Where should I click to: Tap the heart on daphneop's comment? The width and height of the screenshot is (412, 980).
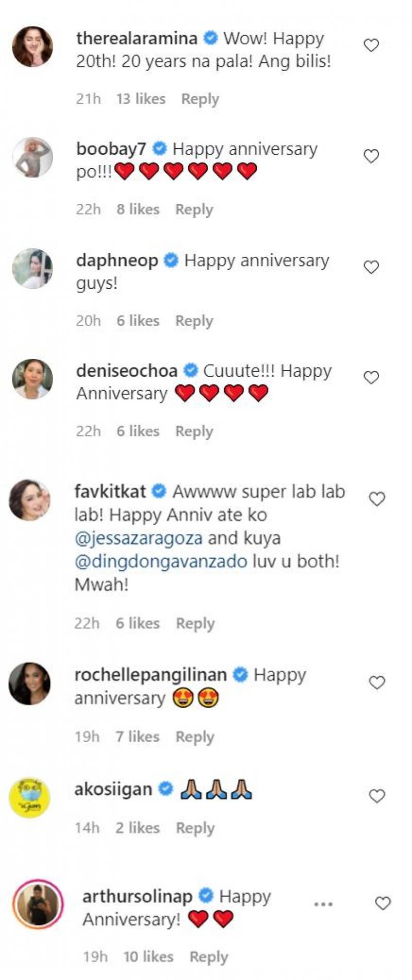click(371, 267)
